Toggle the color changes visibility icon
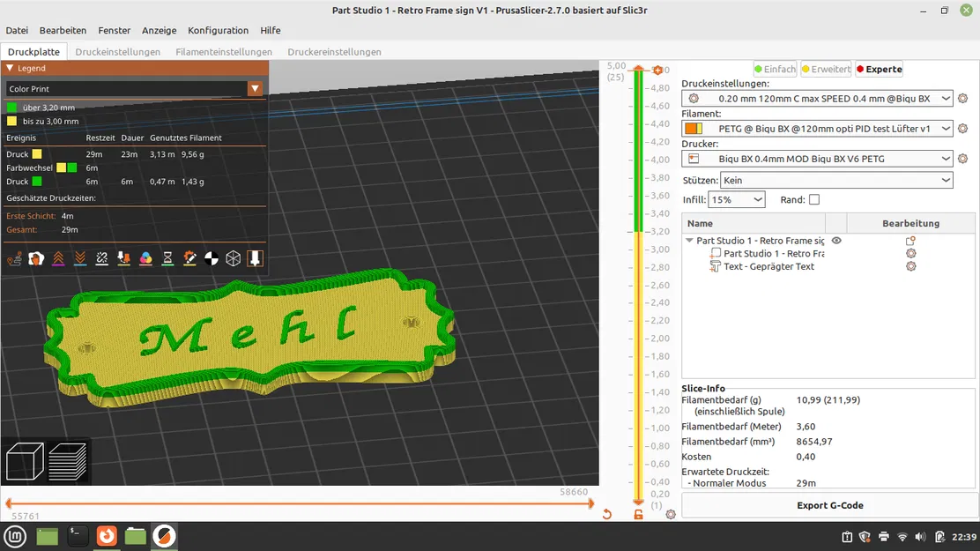This screenshot has height=551, width=980. 145,258
